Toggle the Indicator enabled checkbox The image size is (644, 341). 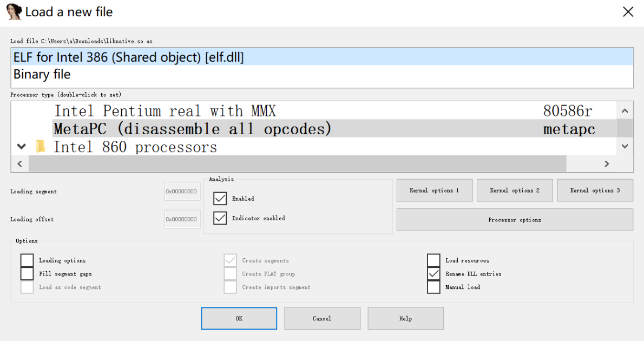coord(220,218)
